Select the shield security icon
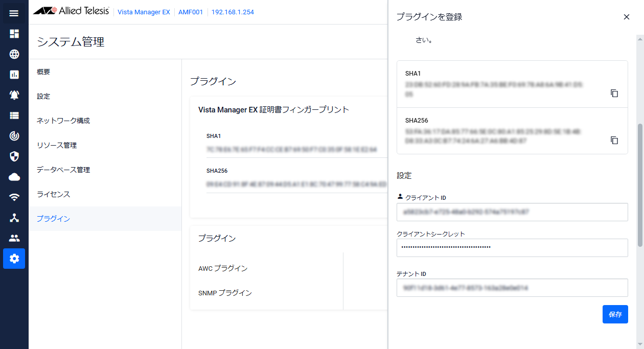Viewport: 644px width, 349px height. tap(14, 156)
